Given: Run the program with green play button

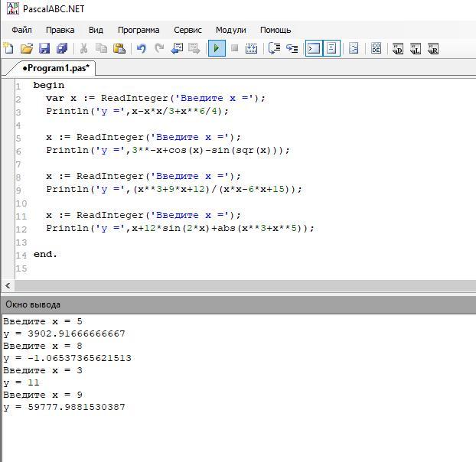Looking at the screenshot, I should coord(216,48).
